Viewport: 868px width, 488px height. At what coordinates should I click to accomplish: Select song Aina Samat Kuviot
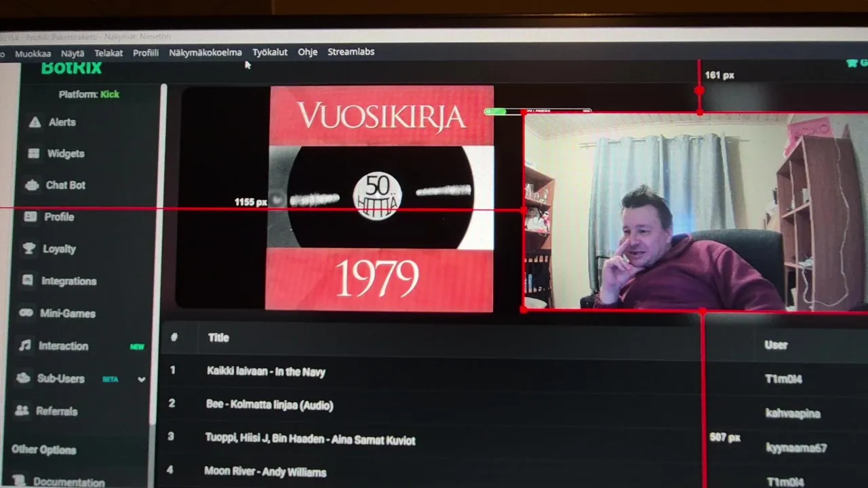tap(310, 439)
